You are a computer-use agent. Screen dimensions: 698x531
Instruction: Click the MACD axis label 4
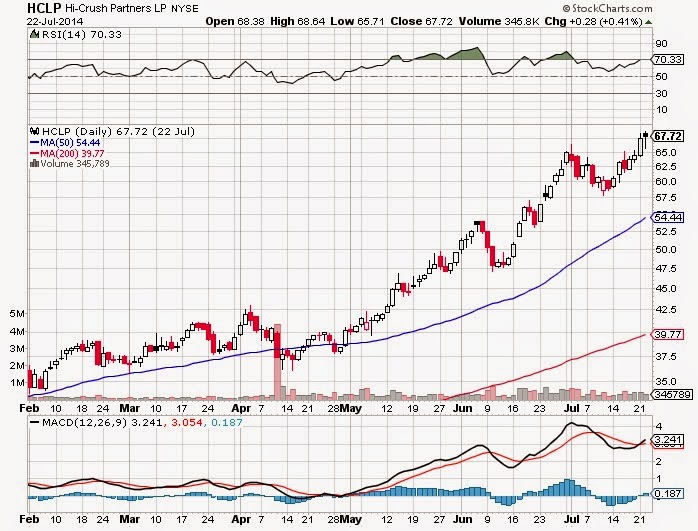pyautogui.click(x=658, y=426)
